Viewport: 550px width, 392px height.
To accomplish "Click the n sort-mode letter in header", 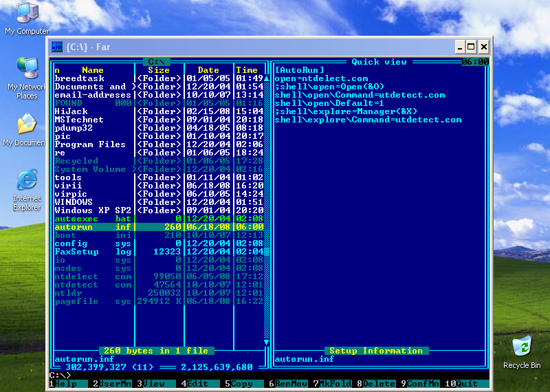I will (x=57, y=70).
